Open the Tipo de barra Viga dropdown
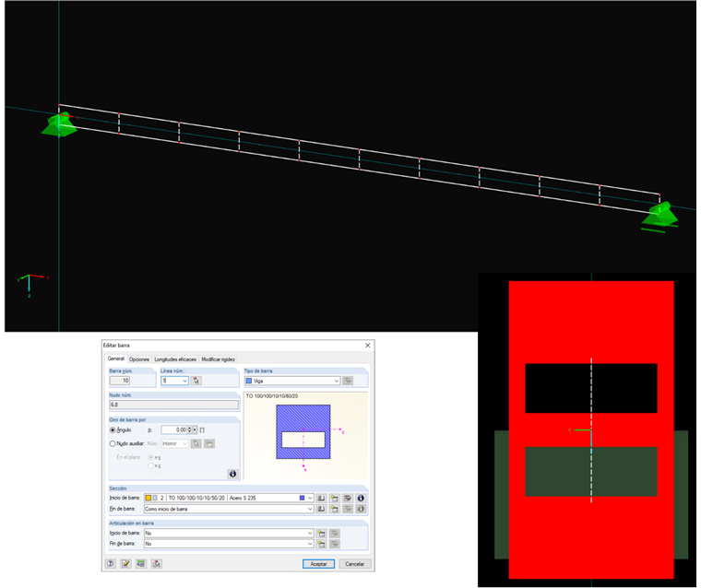This screenshot has height=588, width=701. 336,381
